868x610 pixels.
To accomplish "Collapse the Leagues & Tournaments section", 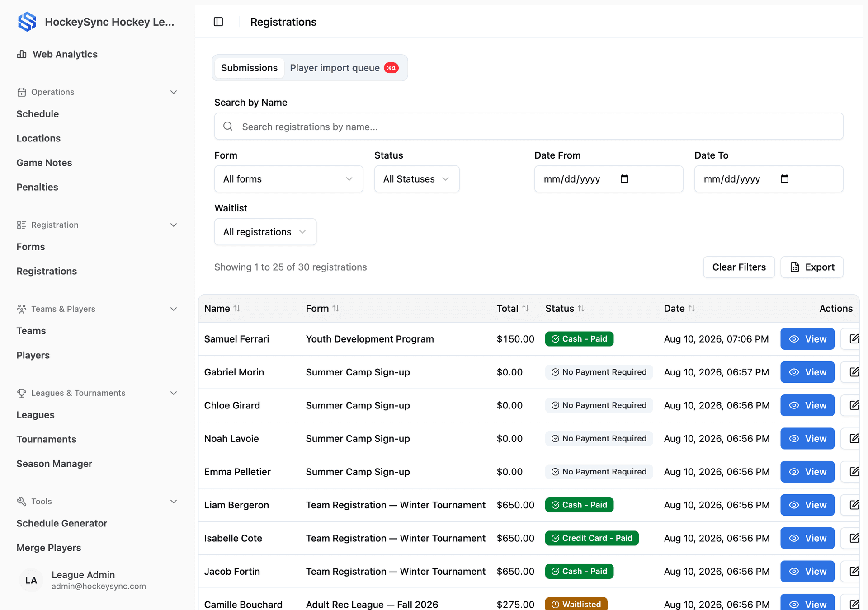I will pyautogui.click(x=174, y=393).
